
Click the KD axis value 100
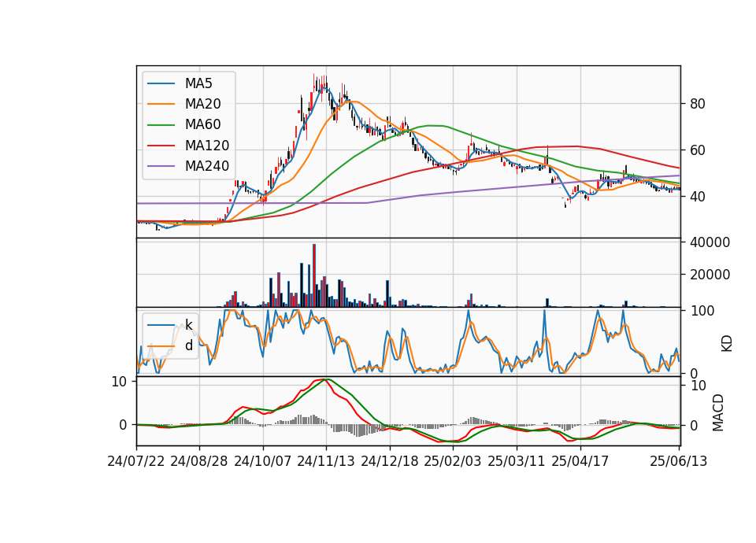click(702, 311)
